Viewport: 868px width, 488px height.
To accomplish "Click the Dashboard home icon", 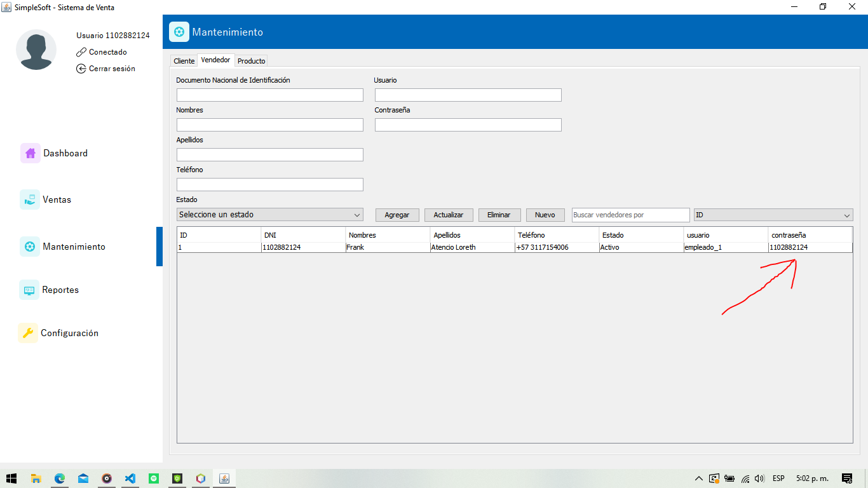I will click(31, 153).
